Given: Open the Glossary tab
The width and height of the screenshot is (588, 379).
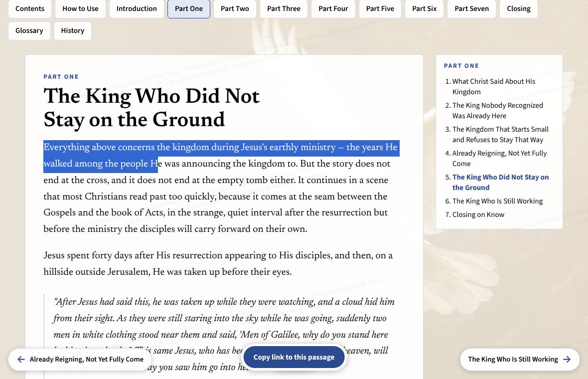Looking at the screenshot, I should [29, 31].
